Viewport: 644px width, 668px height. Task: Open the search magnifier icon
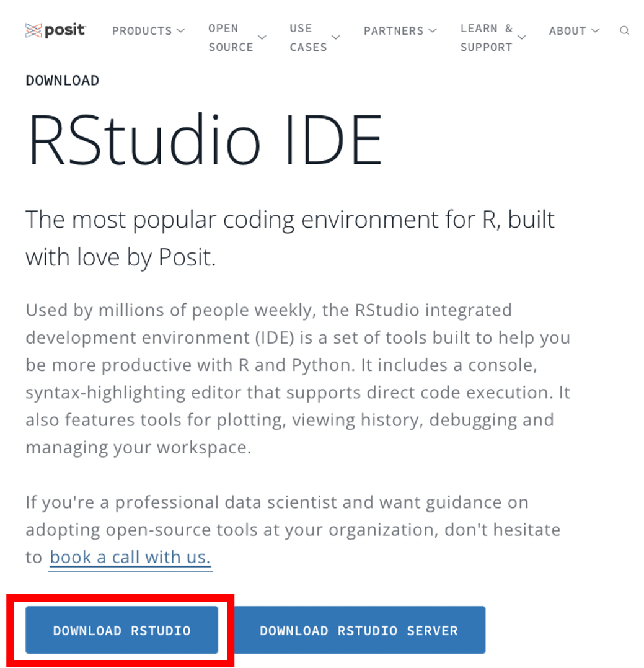tap(624, 30)
